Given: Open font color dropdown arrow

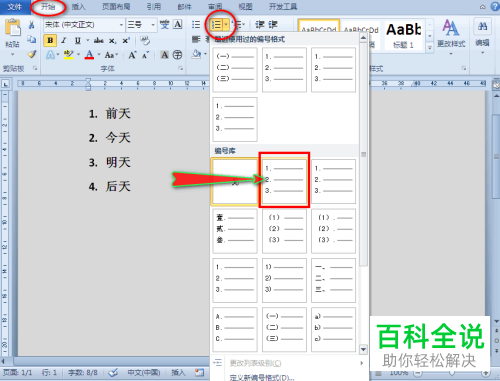Looking at the screenshot, I should (99, 55).
